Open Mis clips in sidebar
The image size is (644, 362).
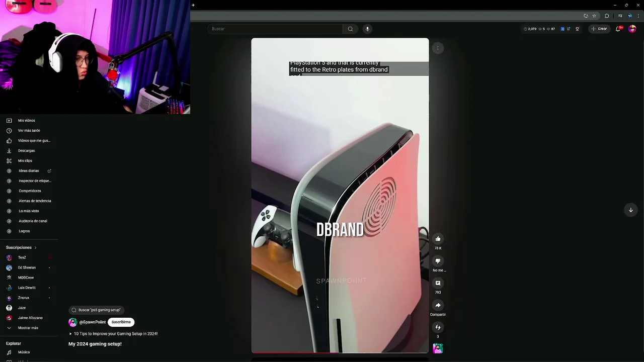[x=26, y=161]
